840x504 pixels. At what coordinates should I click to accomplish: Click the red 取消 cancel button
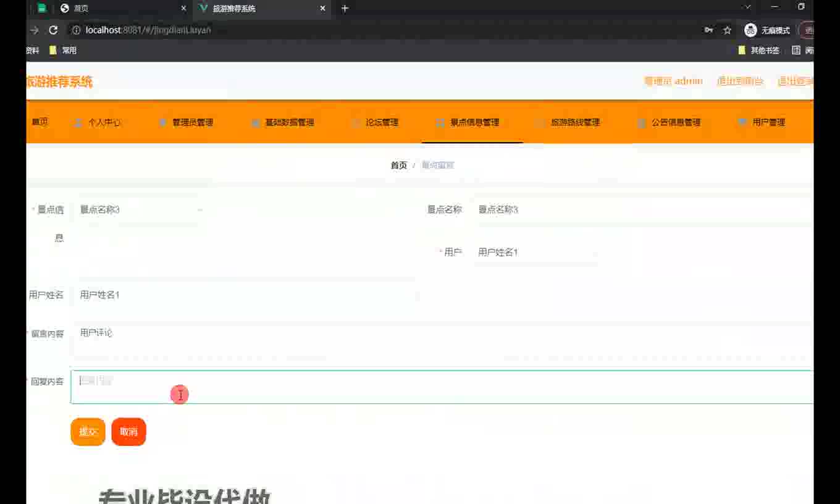(128, 432)
